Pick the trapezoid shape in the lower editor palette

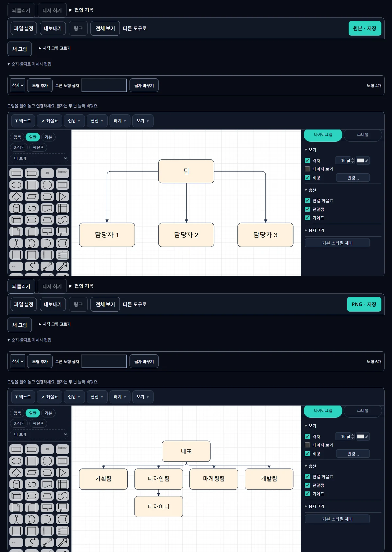tap(47, 496)
